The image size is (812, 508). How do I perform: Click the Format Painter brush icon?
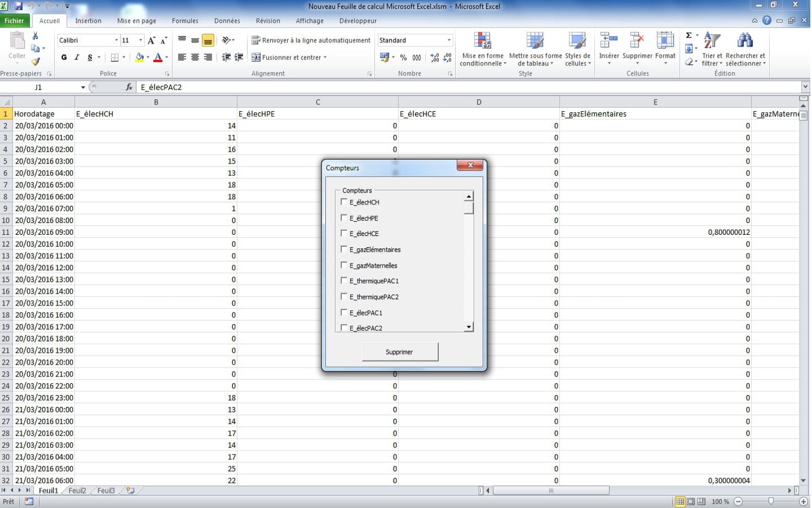tap(36, 62)
